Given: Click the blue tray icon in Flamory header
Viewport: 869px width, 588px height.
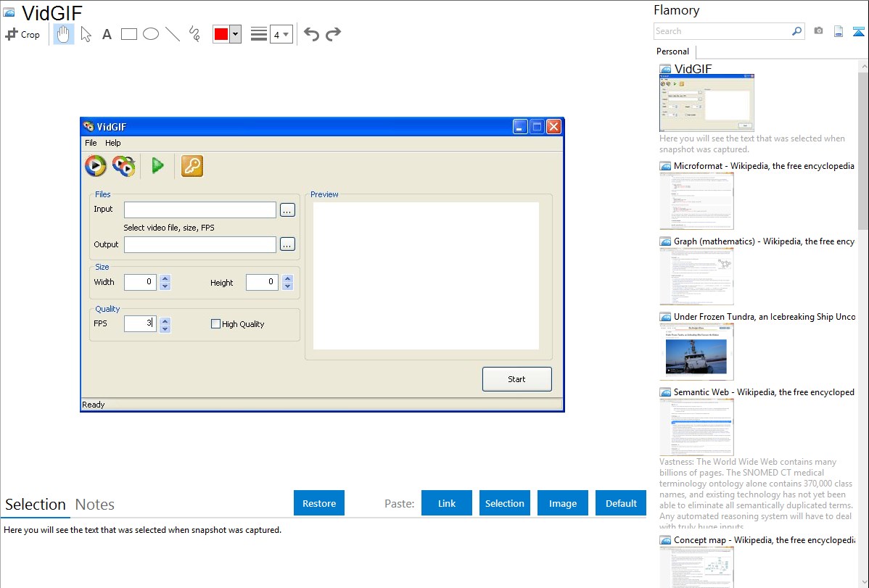Looking at the screenshot, I should 858,31.
